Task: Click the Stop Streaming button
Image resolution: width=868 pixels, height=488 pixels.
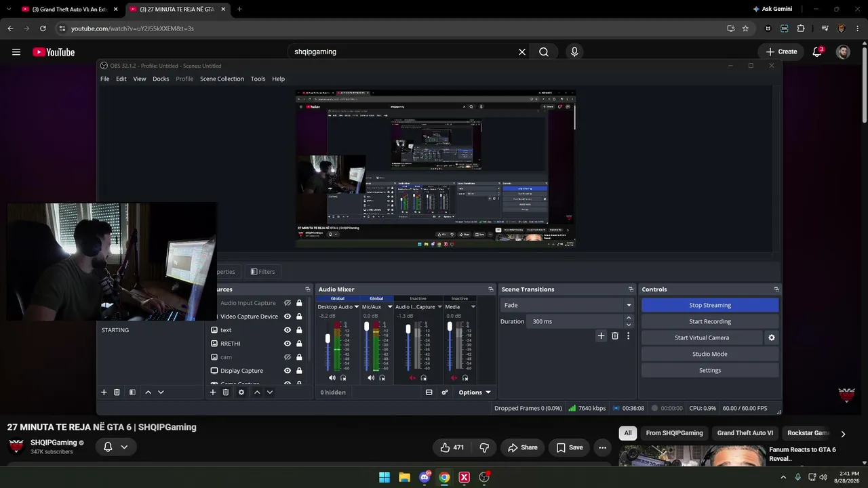Action: [x=710, y=305]
